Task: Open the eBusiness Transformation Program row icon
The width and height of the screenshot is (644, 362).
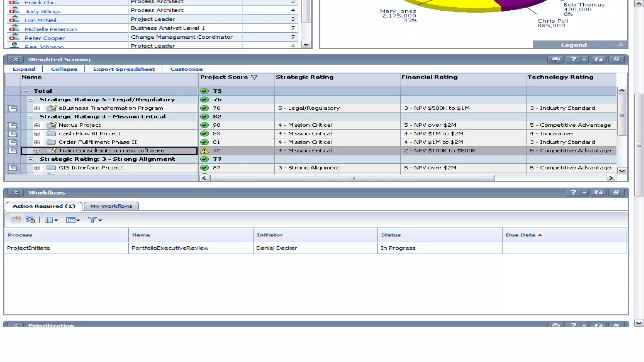Action: 13,108
